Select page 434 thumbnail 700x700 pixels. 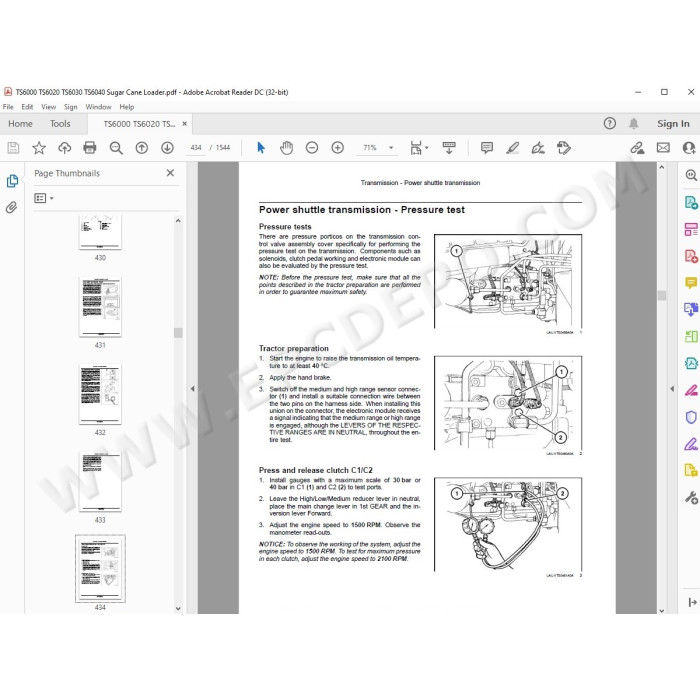coord(100,569)
